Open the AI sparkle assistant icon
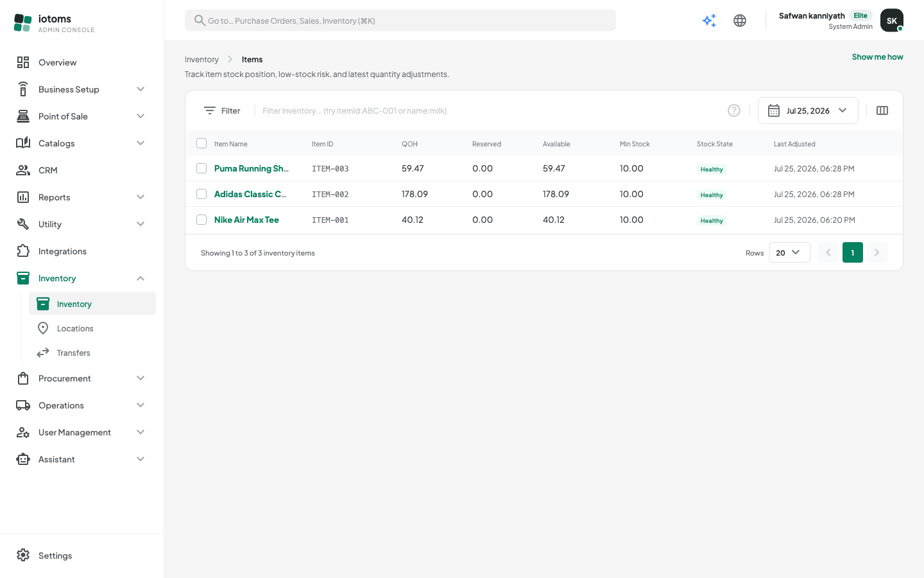 pyautogui.click(x=709, y=21)
